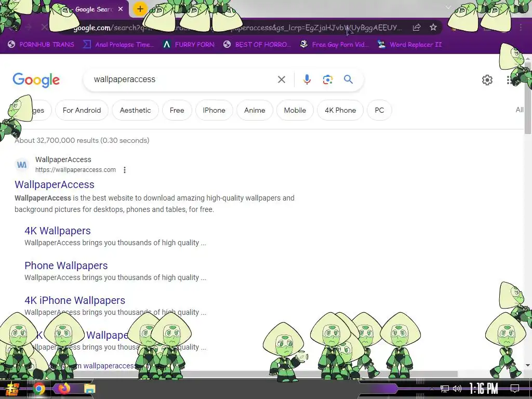Viewport: 532px width, 399px height.
Task: Open the 4K Wallpapers sitelink
Action: (58, 231)
